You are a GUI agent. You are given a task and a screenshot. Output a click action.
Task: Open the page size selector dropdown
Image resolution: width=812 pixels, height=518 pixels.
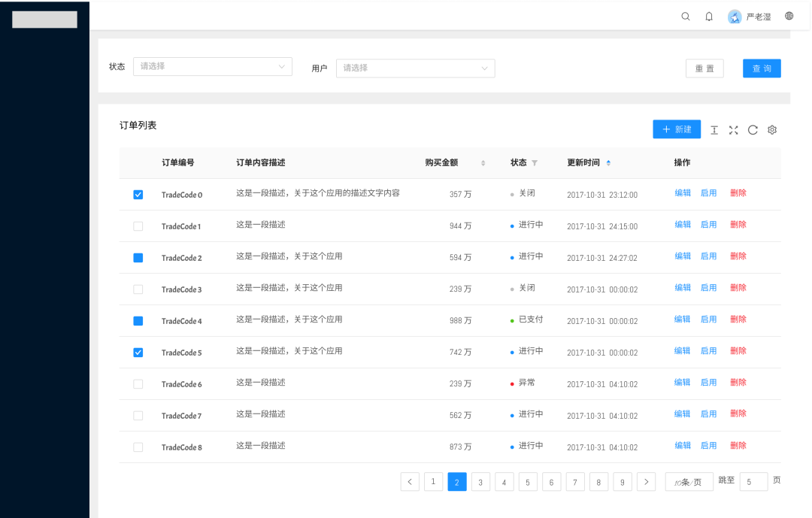tap(689, 481)
